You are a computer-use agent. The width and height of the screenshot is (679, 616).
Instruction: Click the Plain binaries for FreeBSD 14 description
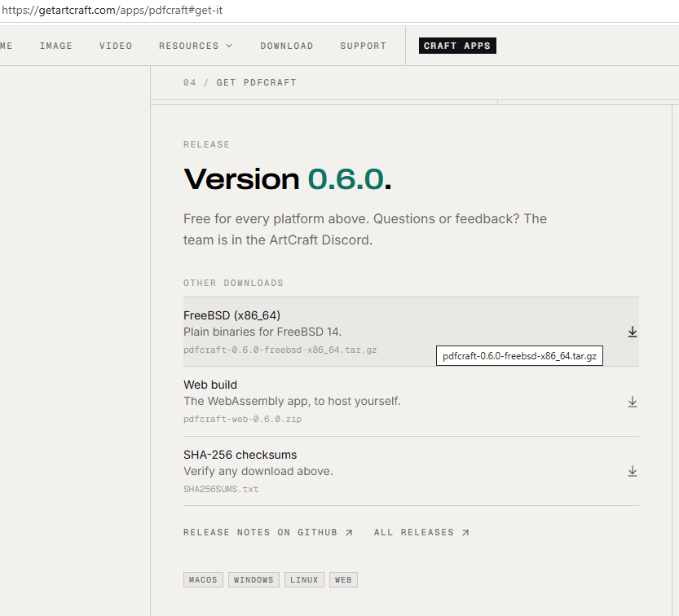[x=262, y=332]
